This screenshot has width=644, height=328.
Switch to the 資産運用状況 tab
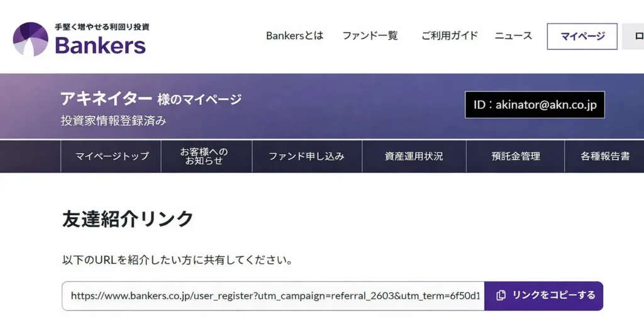pos(414,156)
